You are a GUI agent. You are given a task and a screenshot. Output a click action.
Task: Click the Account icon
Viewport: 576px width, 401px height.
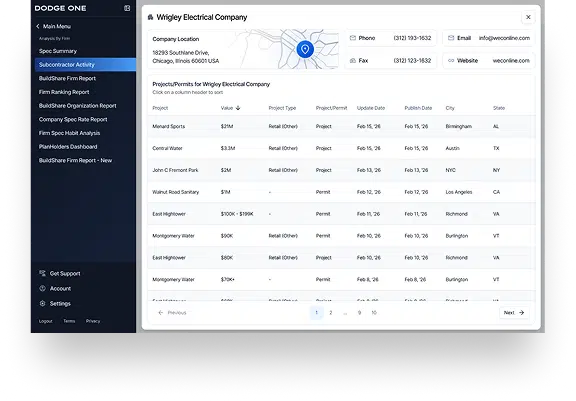pyautogui.click(x=43, y=288)
